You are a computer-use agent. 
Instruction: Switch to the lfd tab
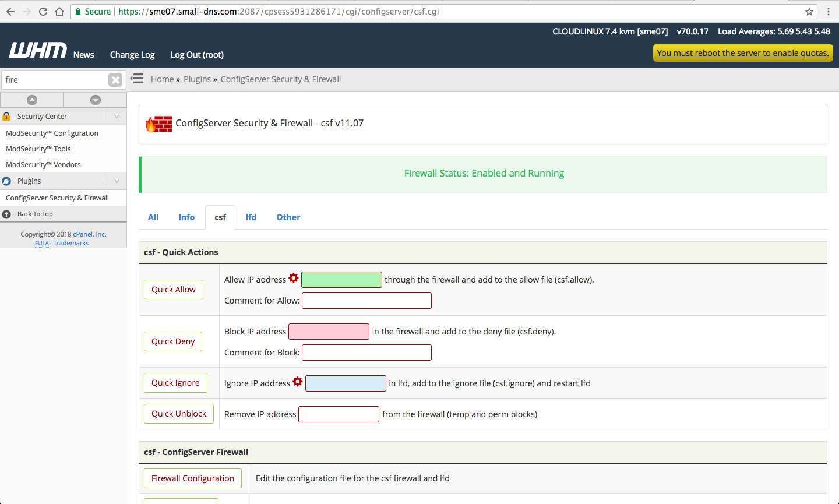251,217
